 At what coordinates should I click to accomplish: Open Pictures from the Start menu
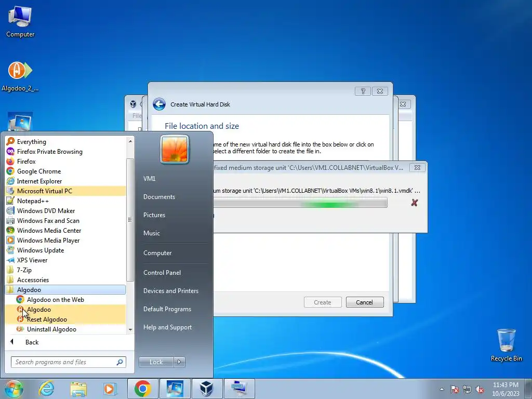(x=154, y=215)
